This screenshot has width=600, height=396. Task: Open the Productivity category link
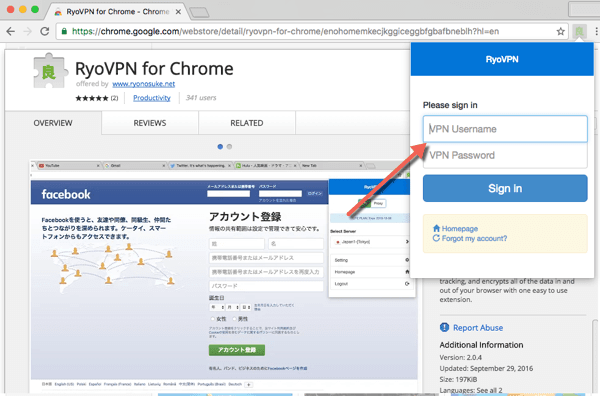tap(152, 98)
